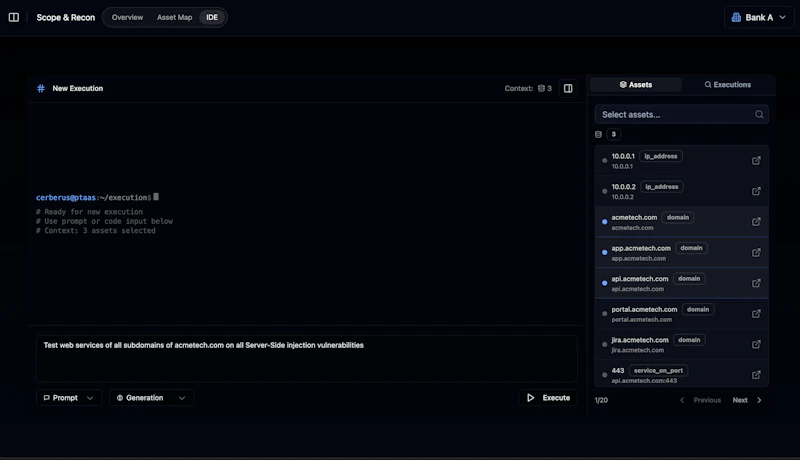
Task: Click the domain tag on app.acmetech.com
Action: (691, 248)
